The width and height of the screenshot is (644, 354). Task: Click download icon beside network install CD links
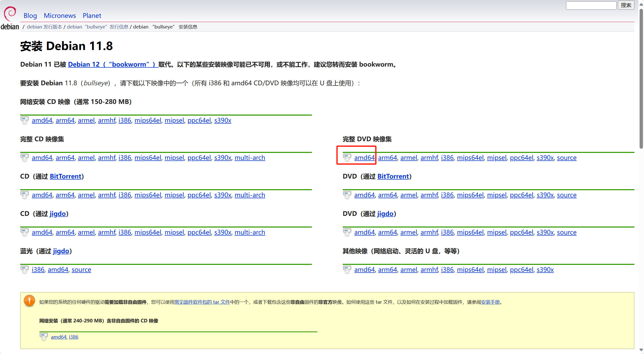[x=25, y=120]
